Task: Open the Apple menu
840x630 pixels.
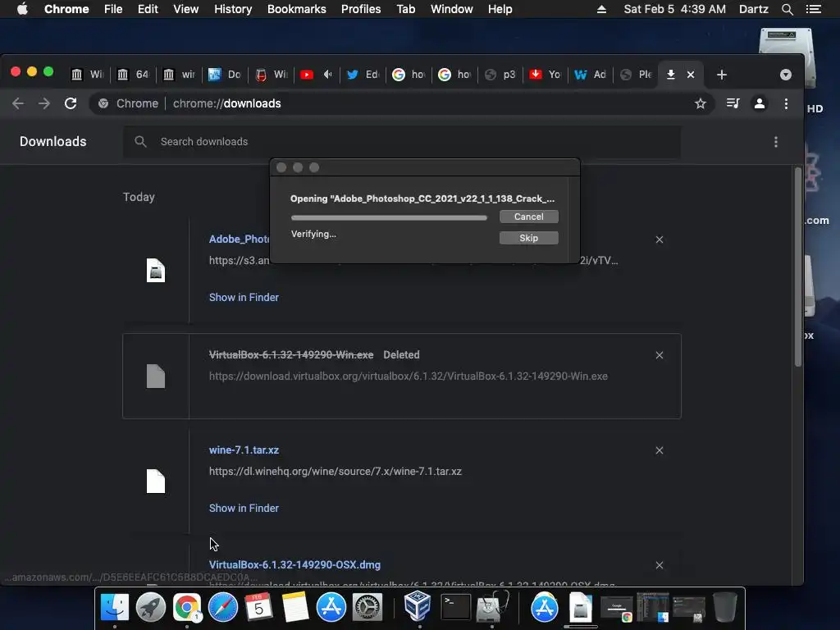Action: [x=22, y=9]
